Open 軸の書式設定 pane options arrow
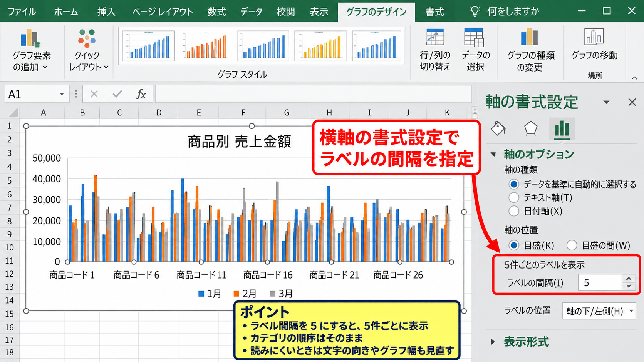 606,102
